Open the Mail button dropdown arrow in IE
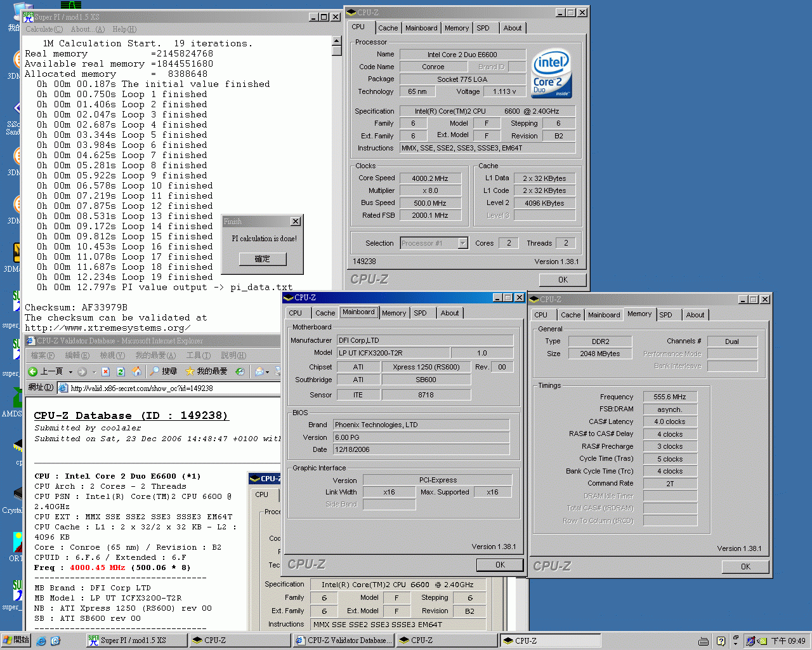812x650 pixels. [x=268, y=372]
